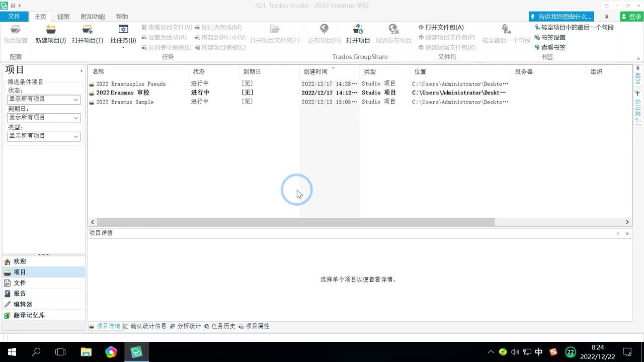
Task: Click Create Project Package (创建项目文件包)
Action: (x=447, y=38)
